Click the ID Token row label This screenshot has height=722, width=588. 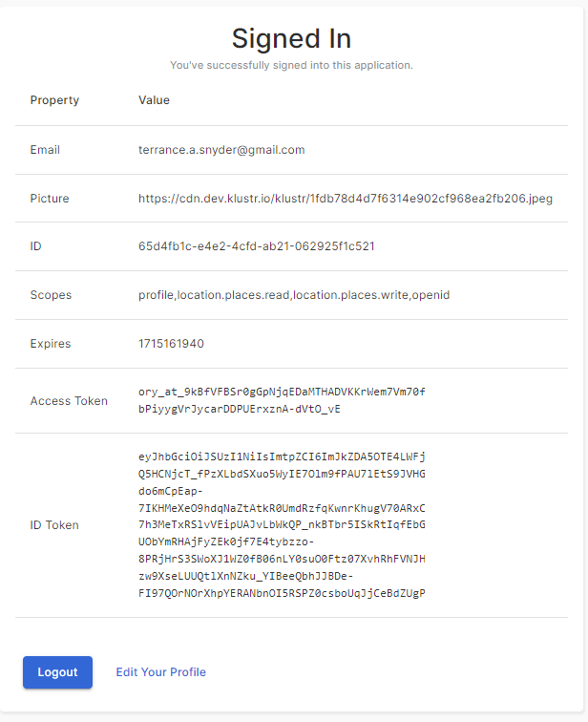[x=54, y=525]
